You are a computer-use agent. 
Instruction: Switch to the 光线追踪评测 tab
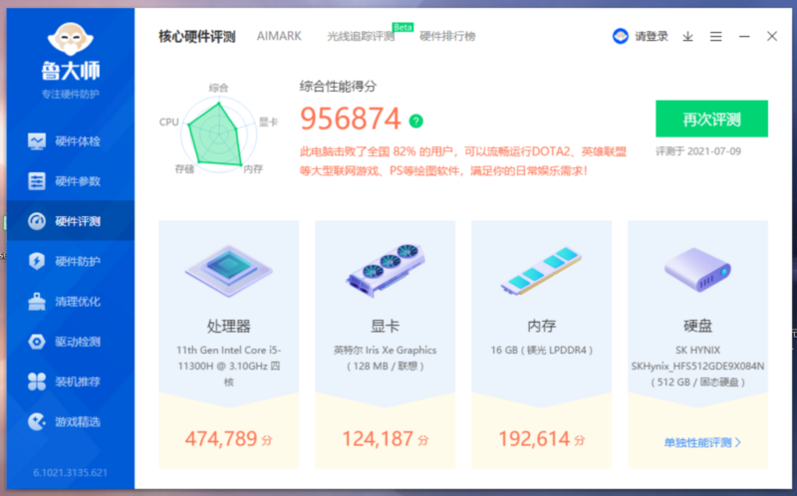(361, 37)
